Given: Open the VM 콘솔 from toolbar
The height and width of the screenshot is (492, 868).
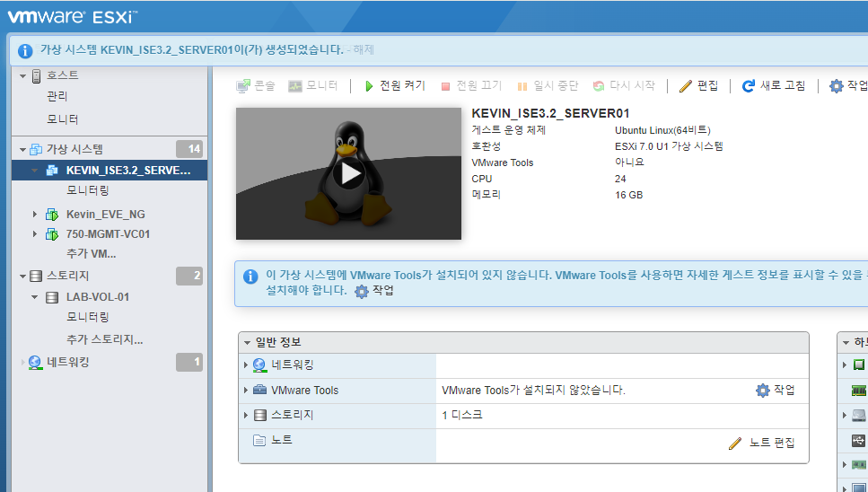Looking at the screenshot, I should click(x=256, y=86).
